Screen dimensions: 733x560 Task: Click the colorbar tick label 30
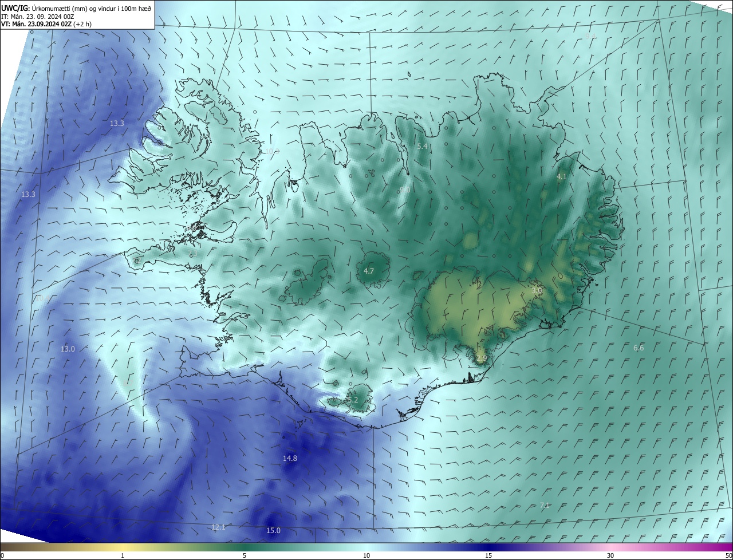pyautogui.click(x=610, y=555)
